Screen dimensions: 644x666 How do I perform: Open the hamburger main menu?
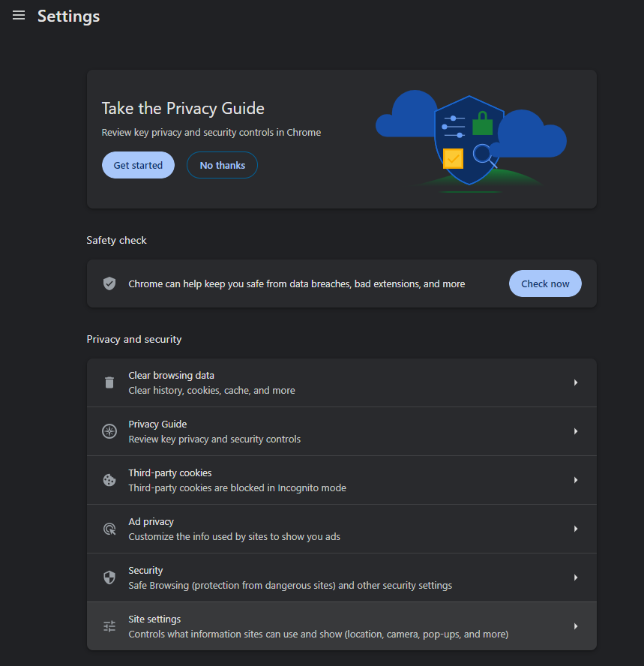tap(19, 16)
